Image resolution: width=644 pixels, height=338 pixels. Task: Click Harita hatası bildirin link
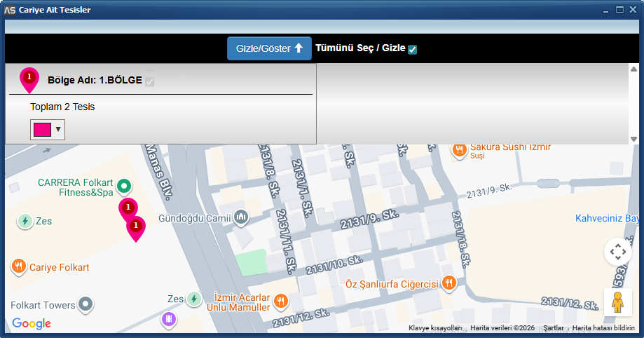(x=603, y=328)
